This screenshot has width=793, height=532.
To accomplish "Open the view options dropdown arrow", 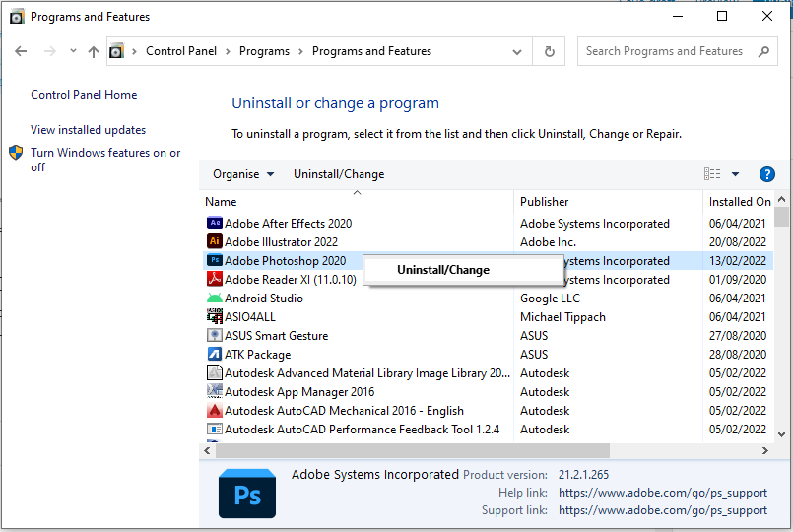I will tap(735, 174).
